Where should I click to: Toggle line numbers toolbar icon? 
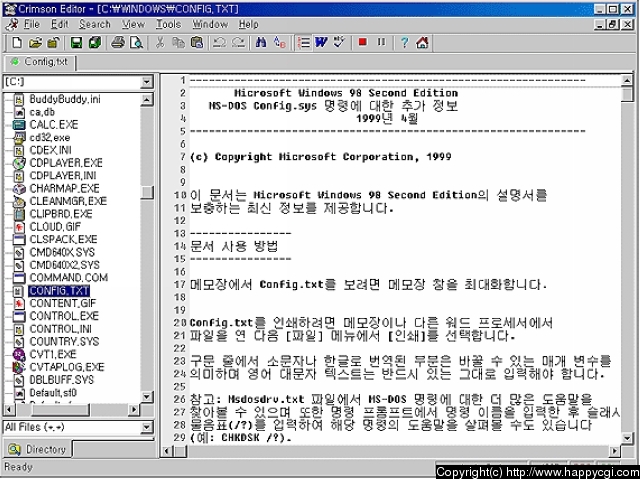(x=304, y=42)
